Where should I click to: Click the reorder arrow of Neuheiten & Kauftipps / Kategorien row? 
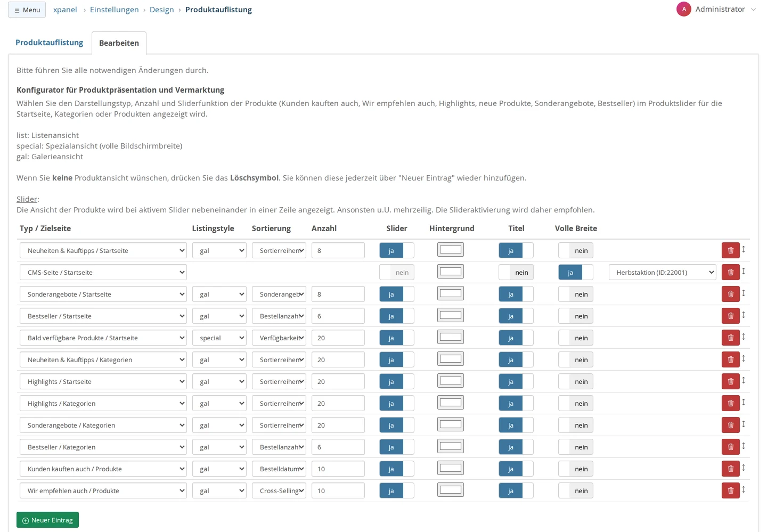[x=744, y=358]
